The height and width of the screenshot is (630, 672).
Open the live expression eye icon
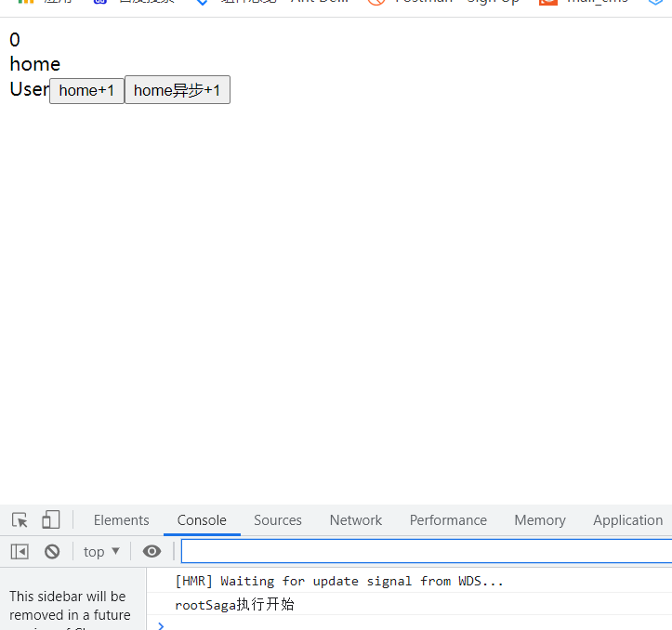(152, 551)
